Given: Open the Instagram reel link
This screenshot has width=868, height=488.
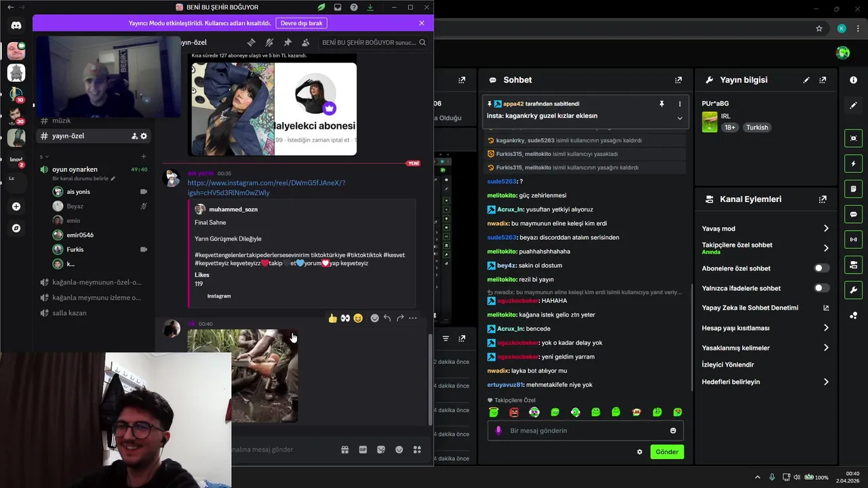Looking at the screenshot, I should pyautogui.click(x=267, y=188).
